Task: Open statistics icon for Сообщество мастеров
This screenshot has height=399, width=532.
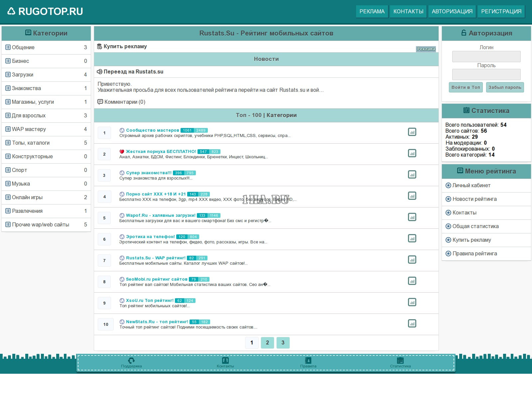Action: tap(412, 132)
